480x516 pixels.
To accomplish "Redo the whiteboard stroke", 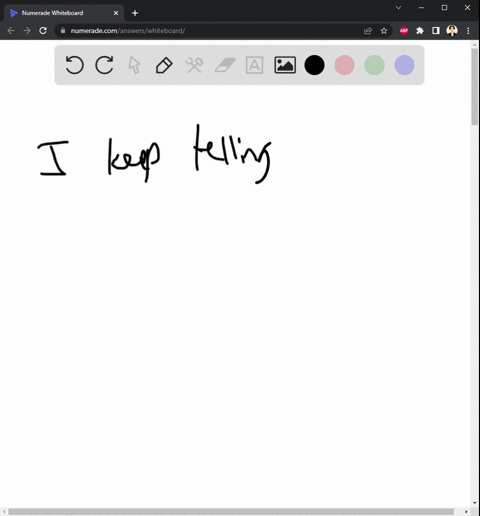I will [x=104, y=65].
